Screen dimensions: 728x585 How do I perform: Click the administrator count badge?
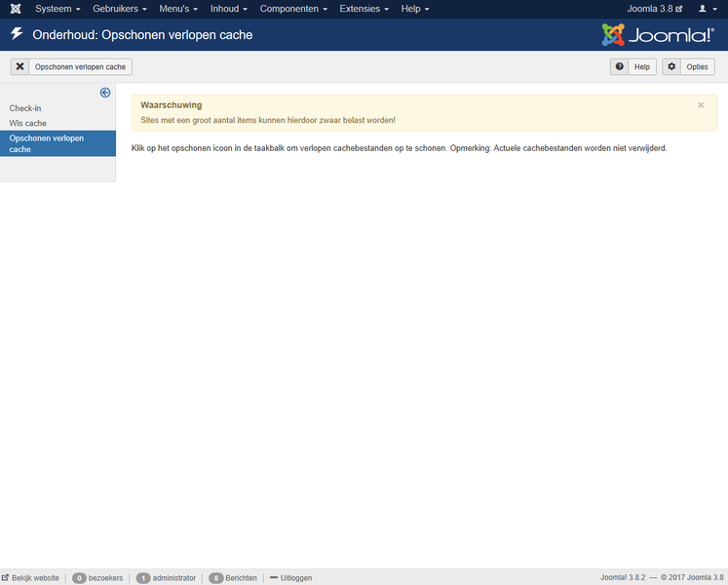[143, 578]
